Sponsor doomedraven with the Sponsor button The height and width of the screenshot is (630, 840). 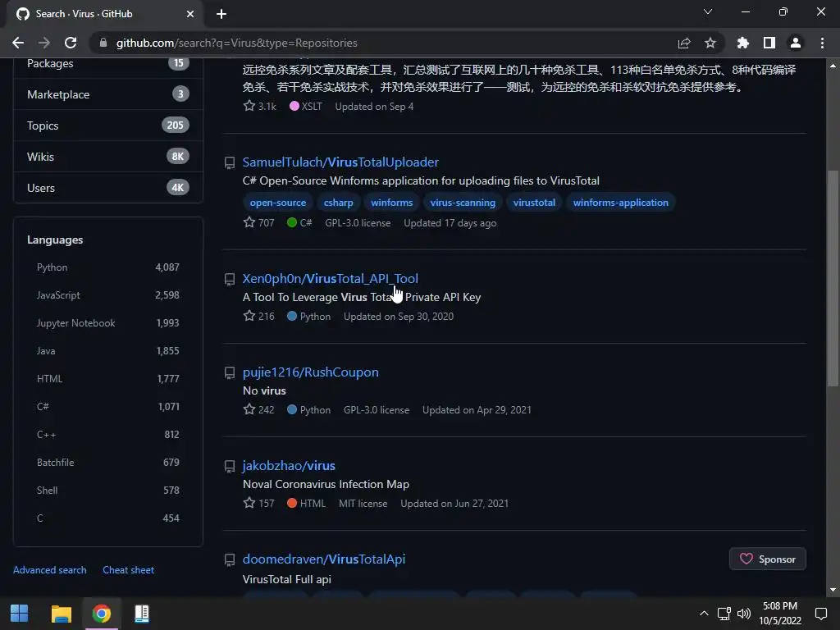pos(767,559)
